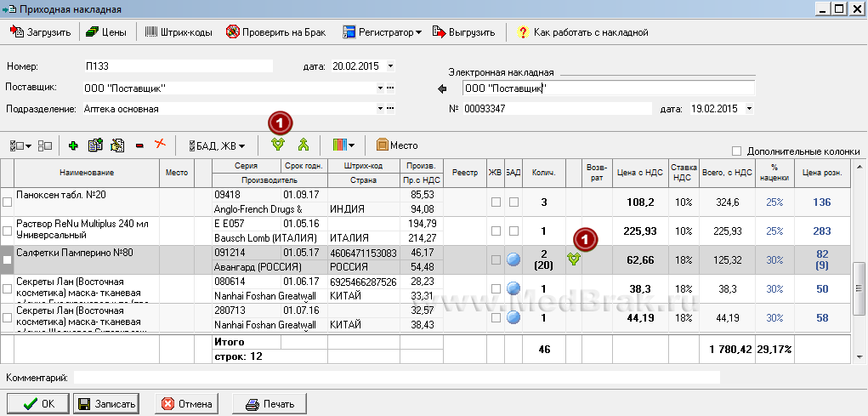Click the blue sphere in Салфетки Памперино row

point(513,259)
